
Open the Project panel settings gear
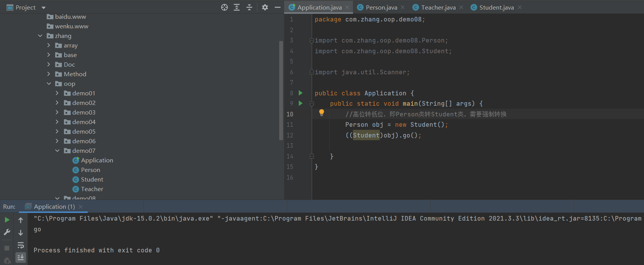click(x=265, y=7)
